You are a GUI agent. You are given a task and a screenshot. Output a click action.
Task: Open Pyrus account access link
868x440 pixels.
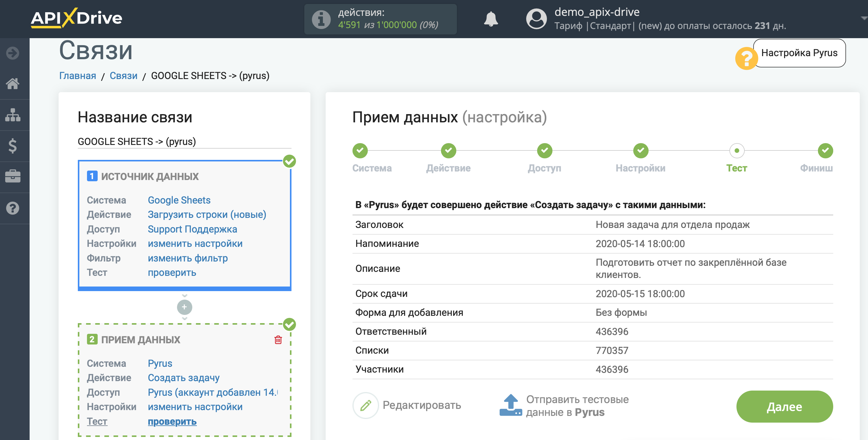213,392
